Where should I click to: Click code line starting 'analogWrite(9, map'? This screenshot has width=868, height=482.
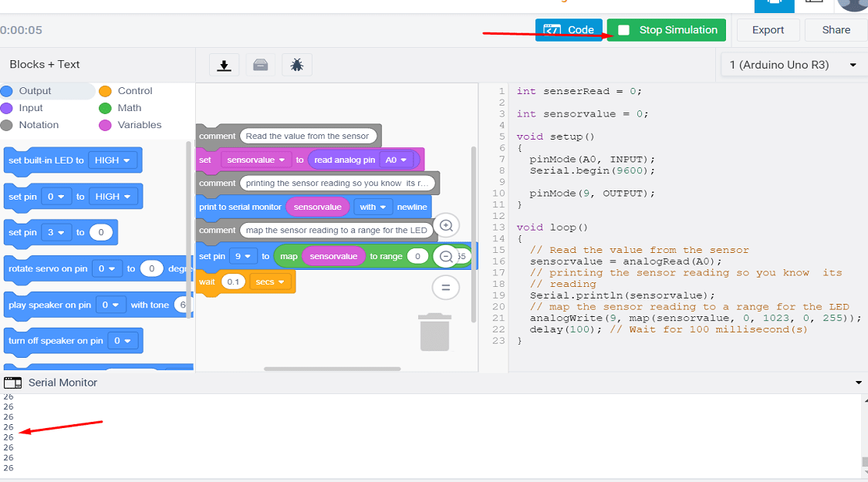coord(695,319)
